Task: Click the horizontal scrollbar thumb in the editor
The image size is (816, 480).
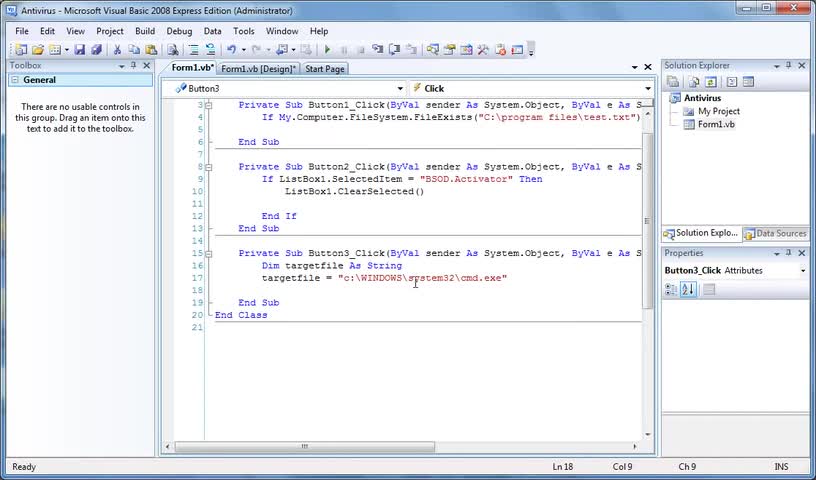Action: pyautogui.click(x=305, y=446)
